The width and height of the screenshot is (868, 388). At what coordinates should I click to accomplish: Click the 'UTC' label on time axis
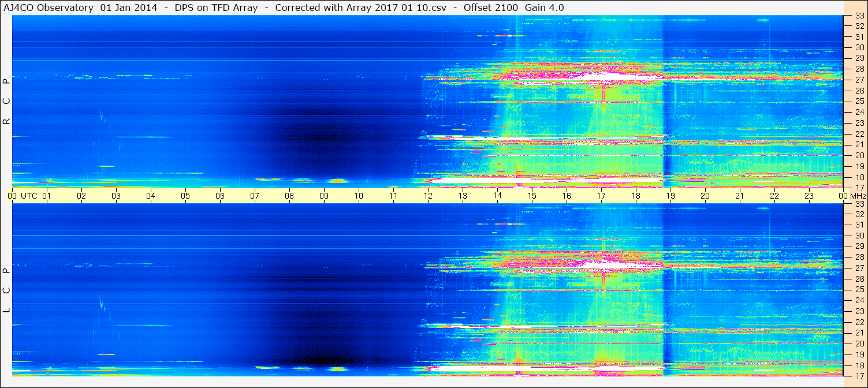tap(29, 196)
